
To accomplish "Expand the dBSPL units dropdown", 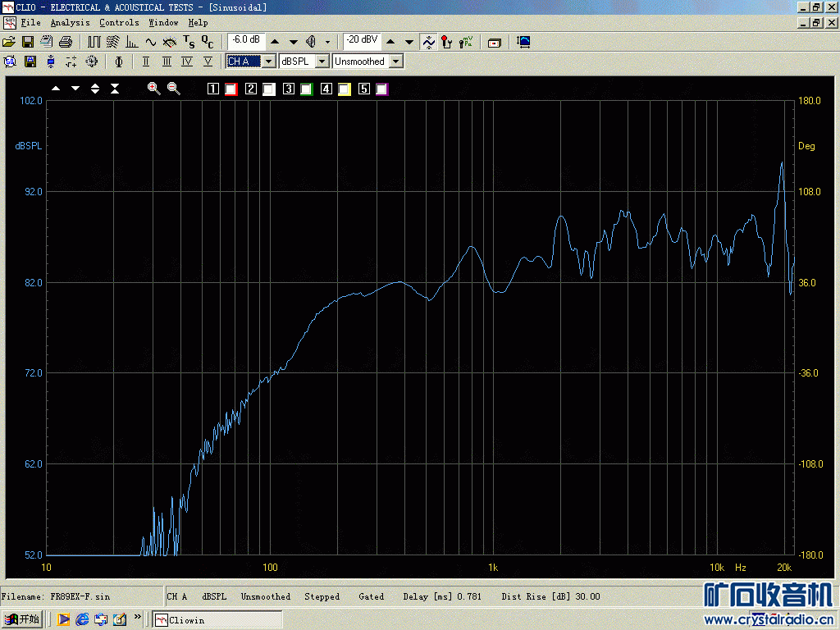I will pos(322,62).
